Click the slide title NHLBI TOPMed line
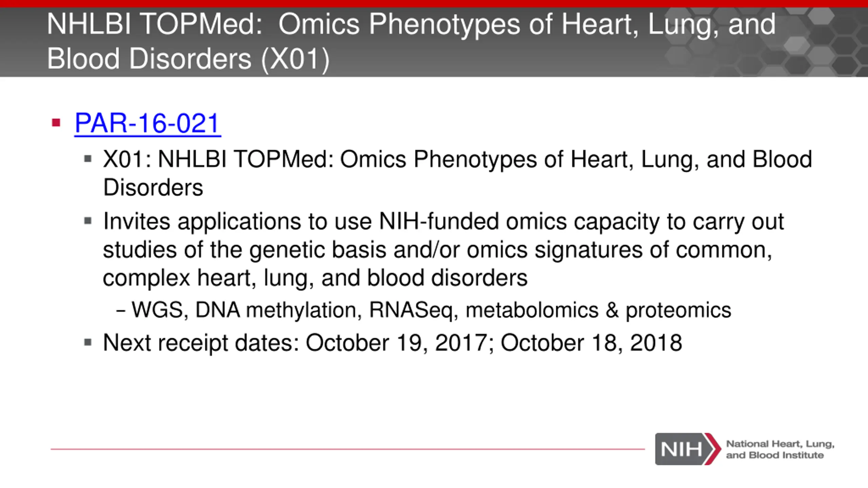Screen dimensions: 868x488 411,24
